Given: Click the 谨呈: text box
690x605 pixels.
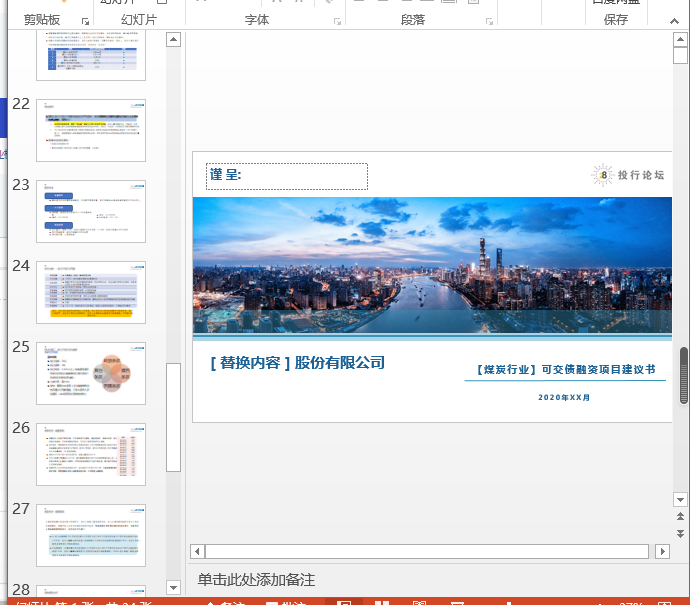Looking at the screenshot, I should (286, 176).
